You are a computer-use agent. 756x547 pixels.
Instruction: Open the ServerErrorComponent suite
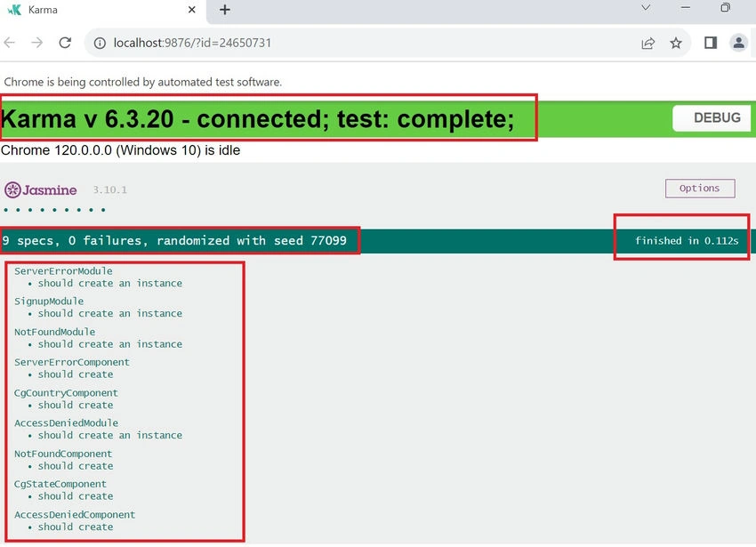72,362
